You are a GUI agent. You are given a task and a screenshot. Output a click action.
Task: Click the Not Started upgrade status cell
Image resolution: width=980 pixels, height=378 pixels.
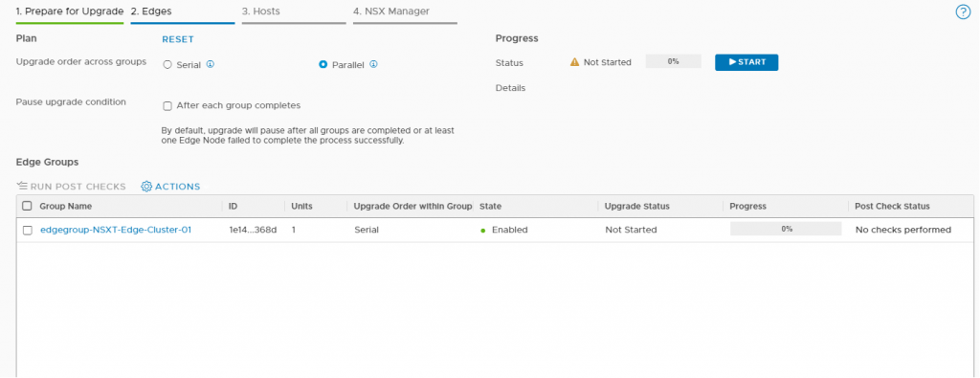tap(631, 230)
